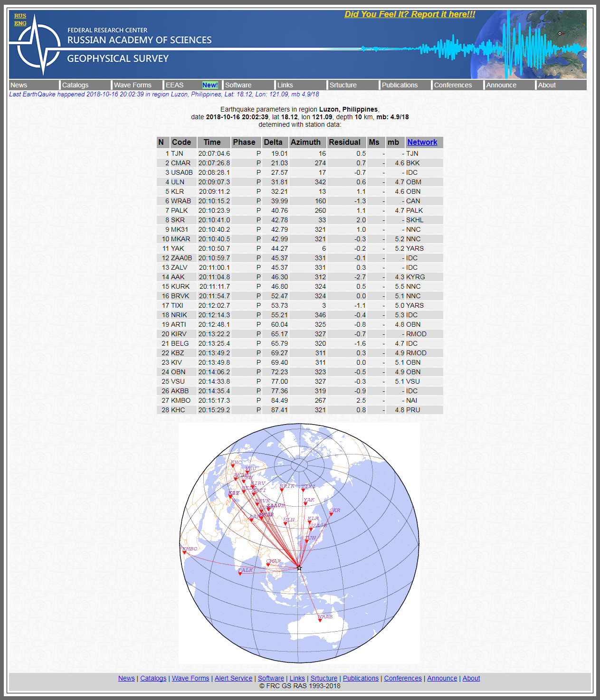600x700 pixels.
Task: Open the 'Did You Feel It?' report link
Action: [x=410, y=14]
